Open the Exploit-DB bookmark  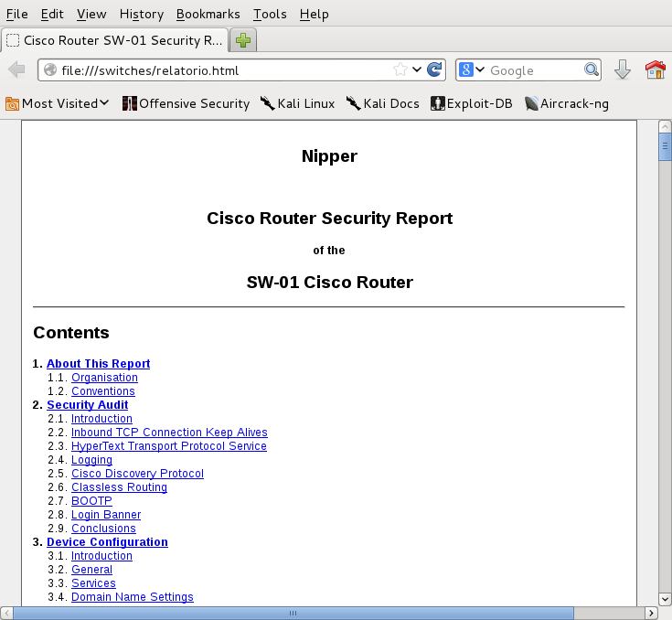(x=472, y=103)
